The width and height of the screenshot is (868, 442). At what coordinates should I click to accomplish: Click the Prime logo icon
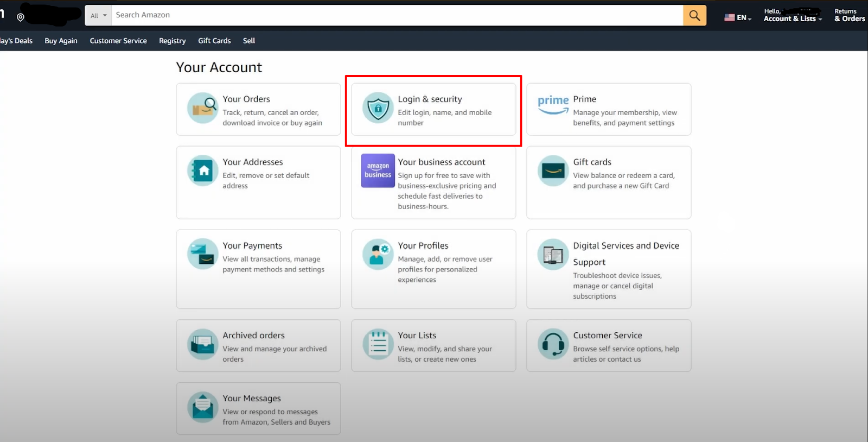(x=553, y=104)
